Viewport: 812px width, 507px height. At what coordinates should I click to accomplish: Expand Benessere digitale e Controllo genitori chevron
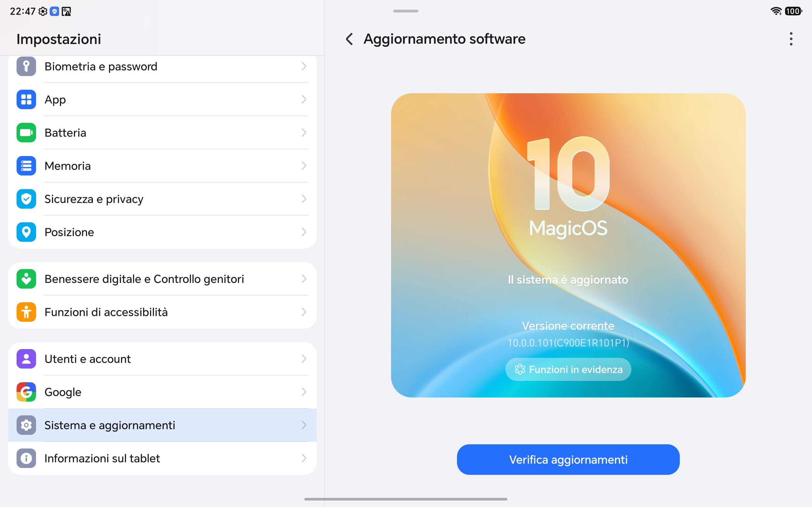click(304, 279)
